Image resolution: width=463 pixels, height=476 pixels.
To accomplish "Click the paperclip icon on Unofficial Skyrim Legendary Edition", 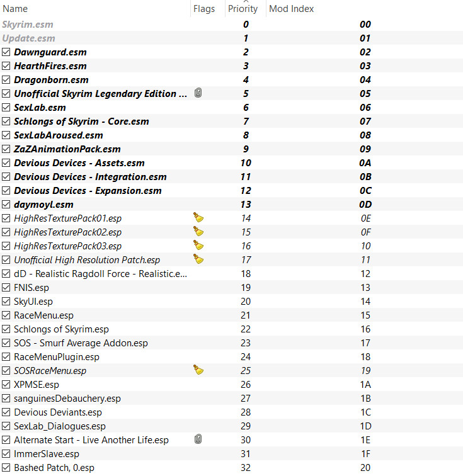I will pos(198,94).
